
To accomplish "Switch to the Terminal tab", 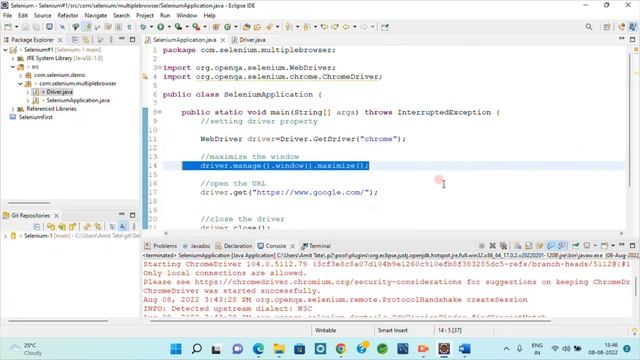I will 316,246.
